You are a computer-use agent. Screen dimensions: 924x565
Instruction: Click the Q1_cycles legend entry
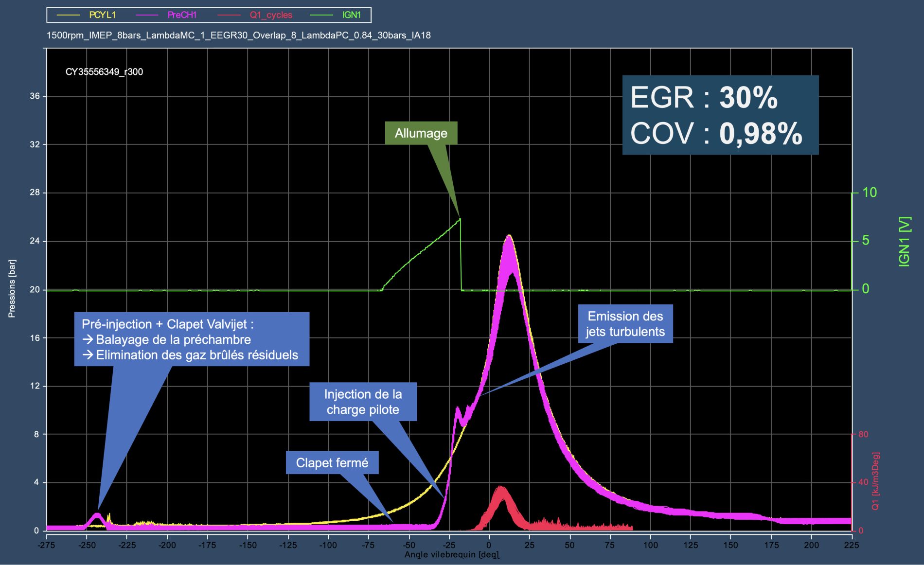pos(271,15)
